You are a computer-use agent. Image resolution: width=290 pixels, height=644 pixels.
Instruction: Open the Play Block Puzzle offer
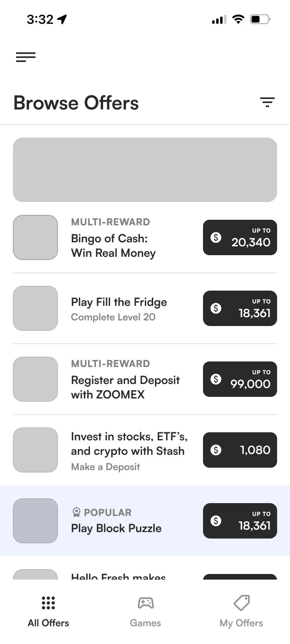116,528
